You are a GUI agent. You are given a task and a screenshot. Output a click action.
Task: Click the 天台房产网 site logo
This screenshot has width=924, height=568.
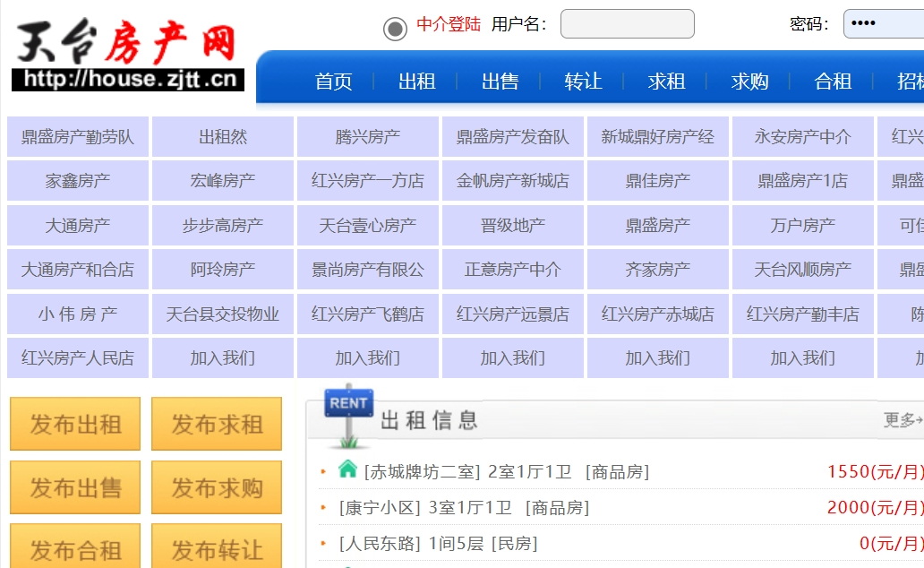(x=127, y=56)
